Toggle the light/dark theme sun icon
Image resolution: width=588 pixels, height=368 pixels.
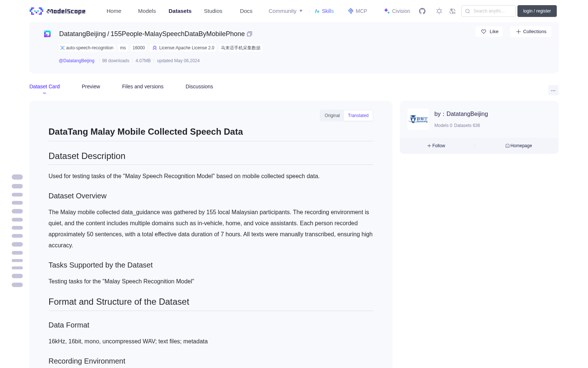(439, 11)
